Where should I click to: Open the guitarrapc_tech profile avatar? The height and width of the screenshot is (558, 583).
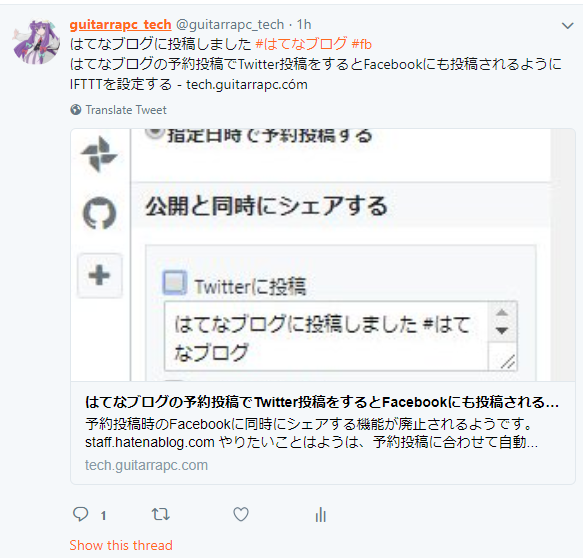(36, 41)
